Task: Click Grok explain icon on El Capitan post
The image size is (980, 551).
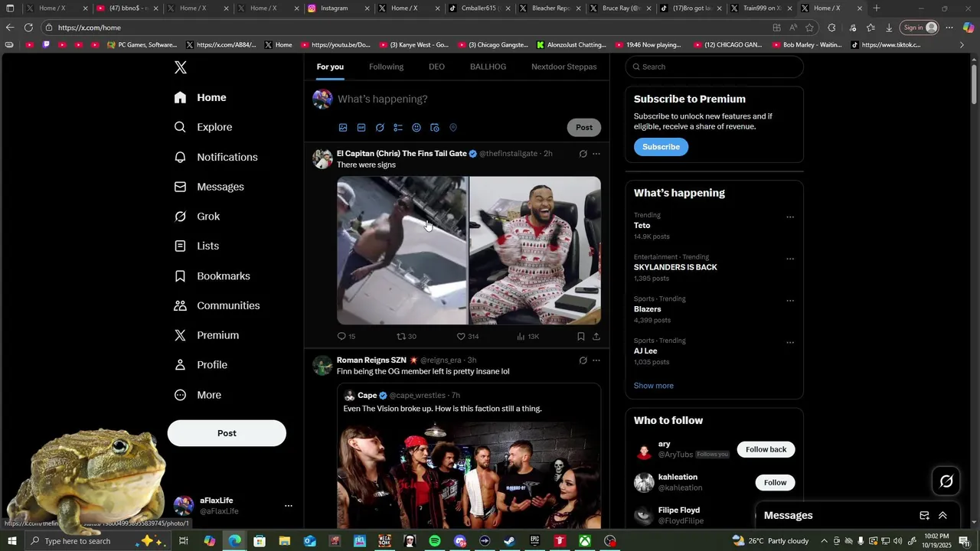Action: coord(583,154)
